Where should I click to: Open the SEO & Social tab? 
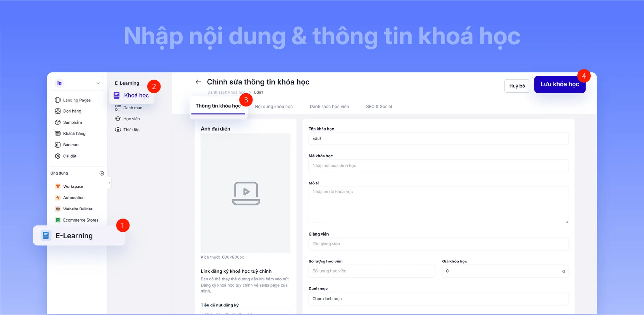click(379, 106)
